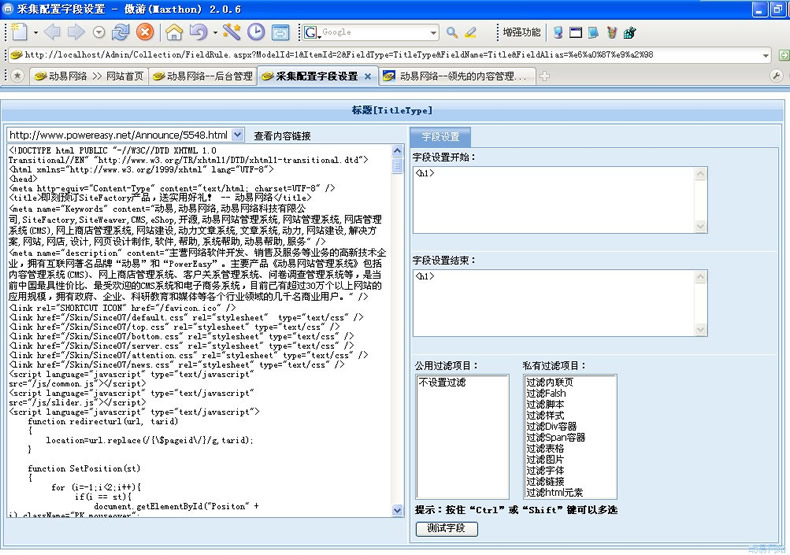Click the 字段设置开始 text area
This screenshot has width=790, height=555.
tap(560, 200)
